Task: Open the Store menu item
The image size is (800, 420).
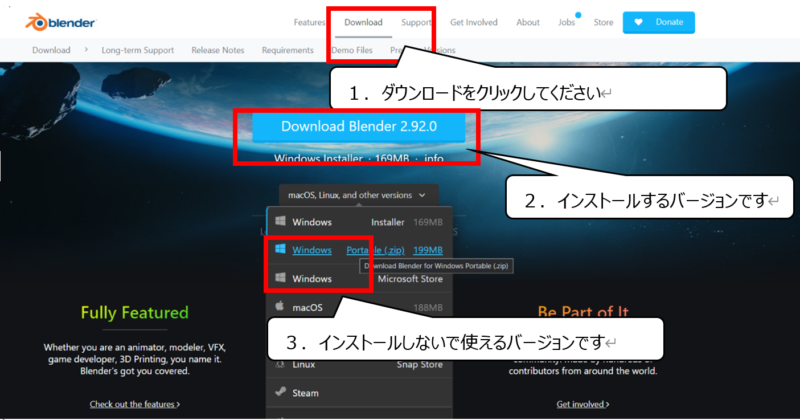Action: coord(603,22)
